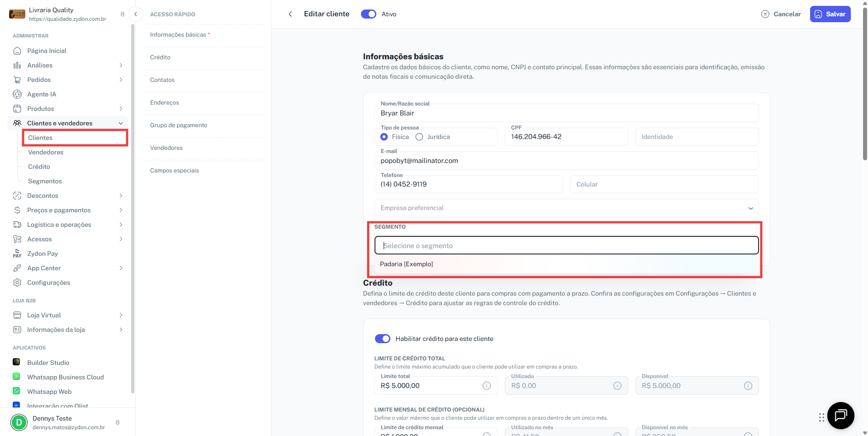
Task: Click the drag-handle dots beside chat bubble
Action: pyautogui.click(x=821, y=417)
